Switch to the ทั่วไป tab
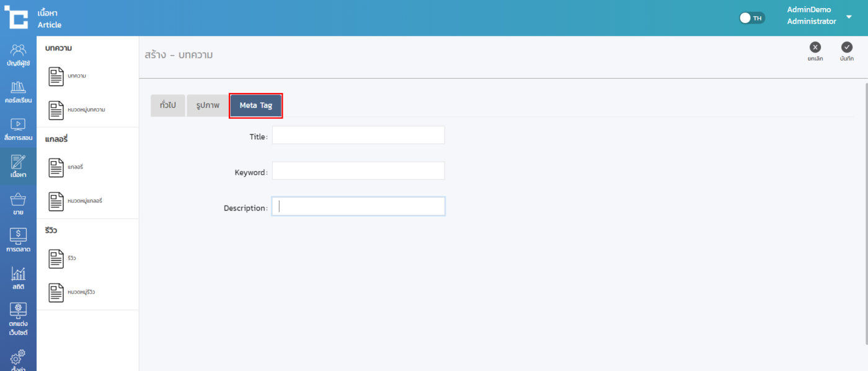The width and height of the screenshot is (868, 371). tap(167, 106)
